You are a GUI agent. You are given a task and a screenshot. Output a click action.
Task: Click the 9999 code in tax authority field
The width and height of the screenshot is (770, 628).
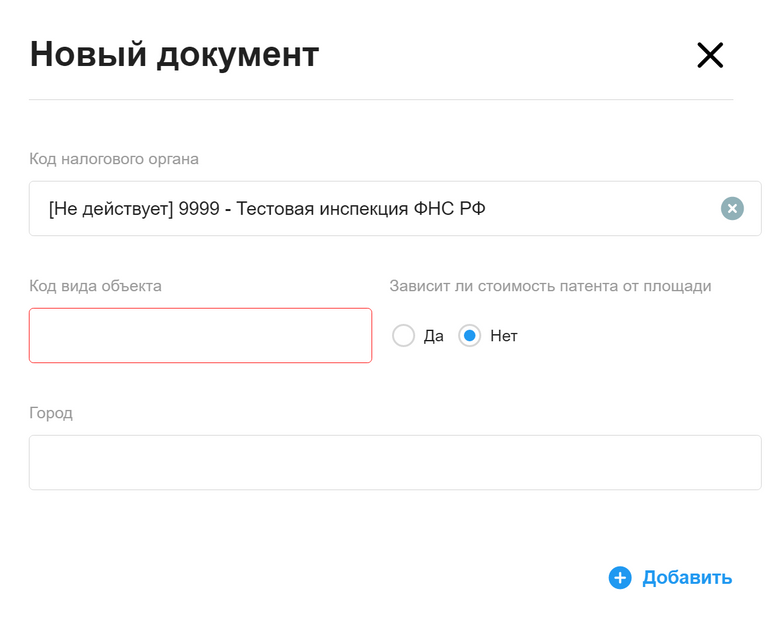point(199,209)
